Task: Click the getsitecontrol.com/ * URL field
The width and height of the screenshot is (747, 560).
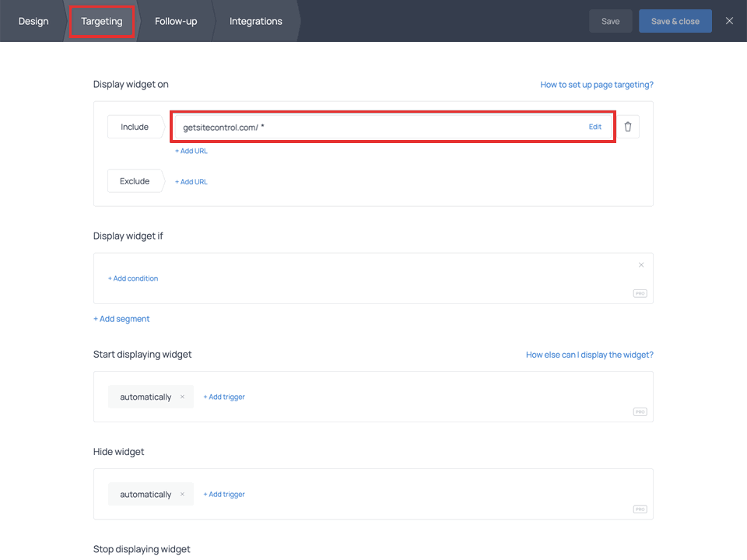Action: tap(373, 127)
